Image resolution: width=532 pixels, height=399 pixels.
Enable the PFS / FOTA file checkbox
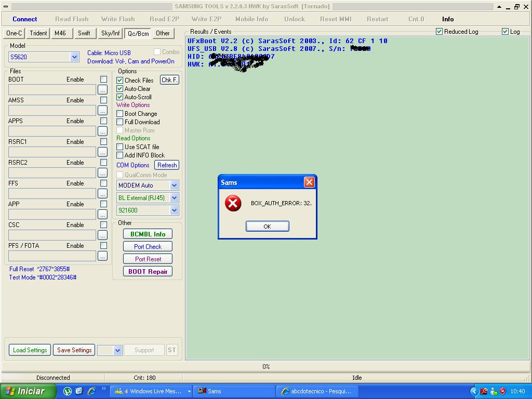click(x=103, y=245)
